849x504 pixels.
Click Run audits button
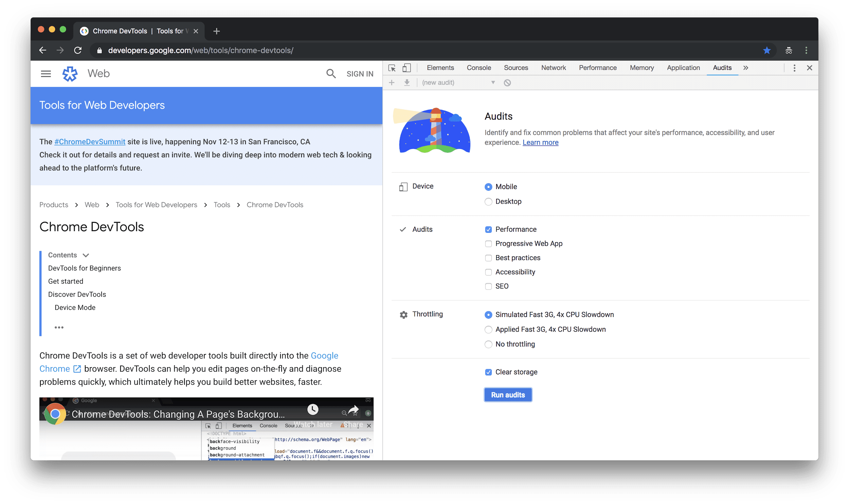(x=507, y=395)
